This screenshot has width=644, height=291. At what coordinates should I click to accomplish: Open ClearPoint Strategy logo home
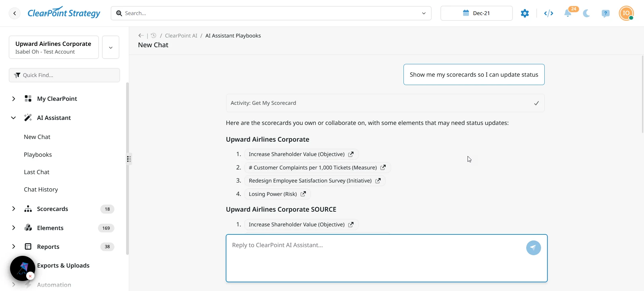[64, 13]
